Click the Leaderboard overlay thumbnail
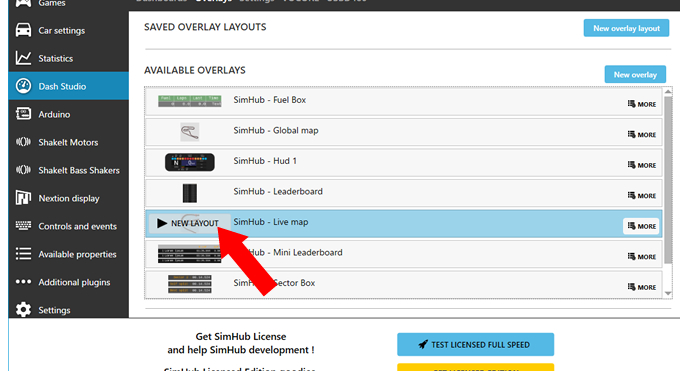The height and width of the screenshot is (371, 680). [x=190, y=193]
